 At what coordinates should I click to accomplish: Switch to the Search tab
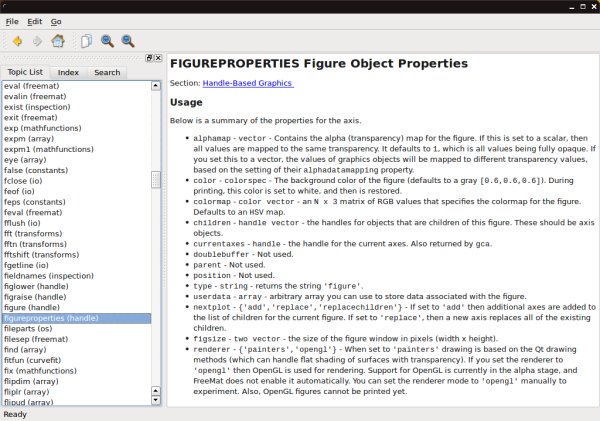(107, 72)
